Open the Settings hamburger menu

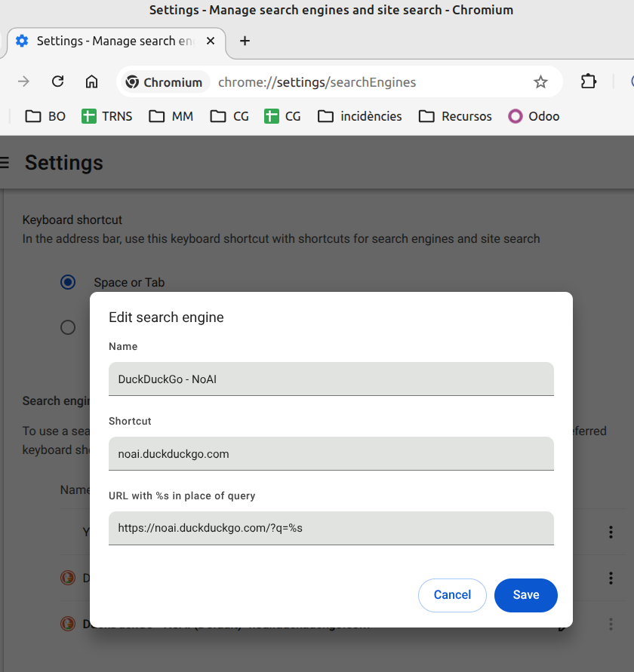[x=5, y=163]
